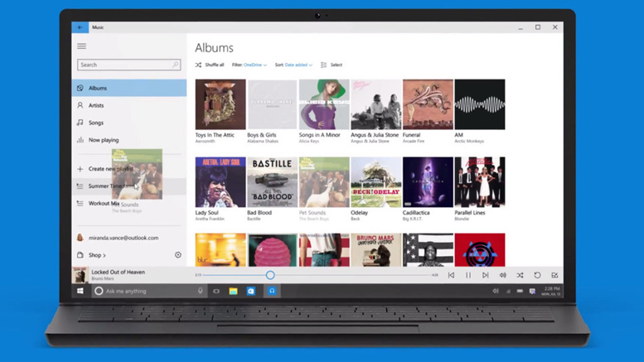Open File Explorer from the taskbar
Image resolution: width=644 pixels, height=362 pixels.
tap(233, 291)
